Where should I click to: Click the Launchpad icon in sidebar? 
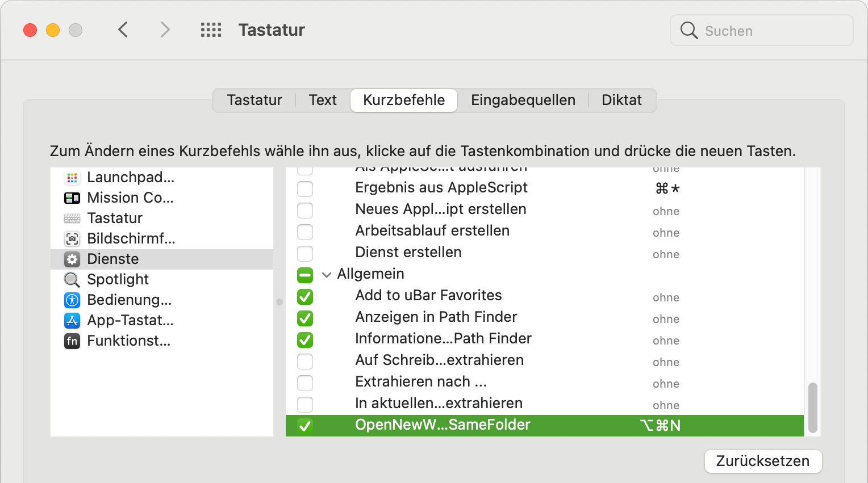[x=72, y=178]
